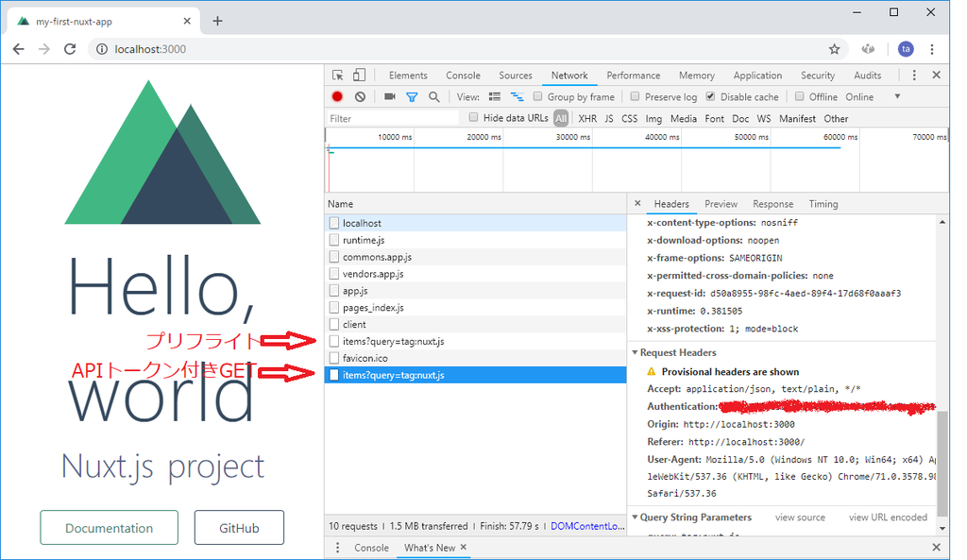The width and height of the screenshot is (967, 560).
Task: Close the my-first-nuxt-app tab
Action: (x=188, y=21)
